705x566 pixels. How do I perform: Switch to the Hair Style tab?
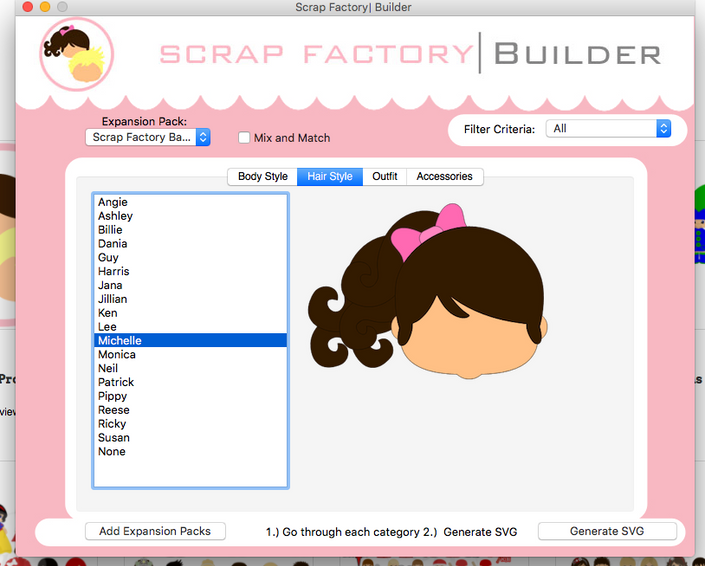pos(330,176)
